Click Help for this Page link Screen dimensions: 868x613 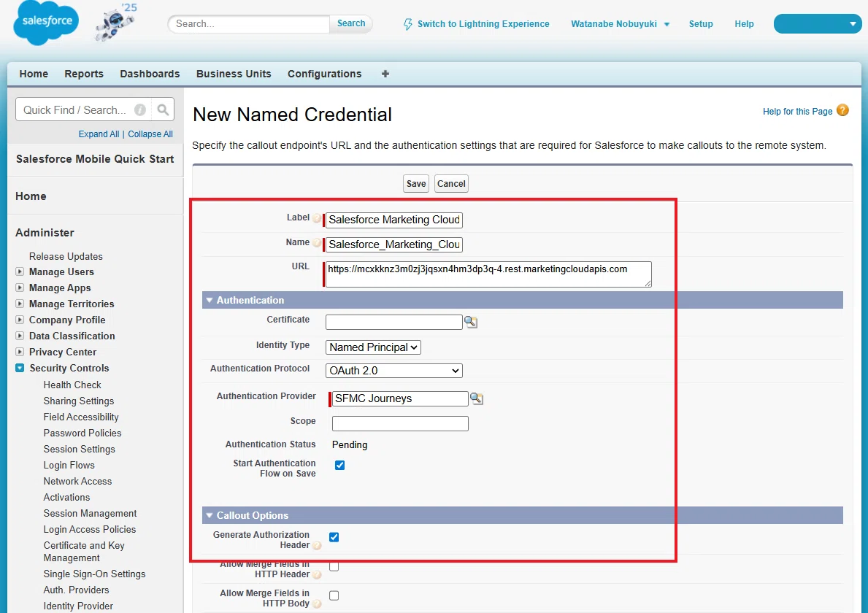[x=797, y=111]
